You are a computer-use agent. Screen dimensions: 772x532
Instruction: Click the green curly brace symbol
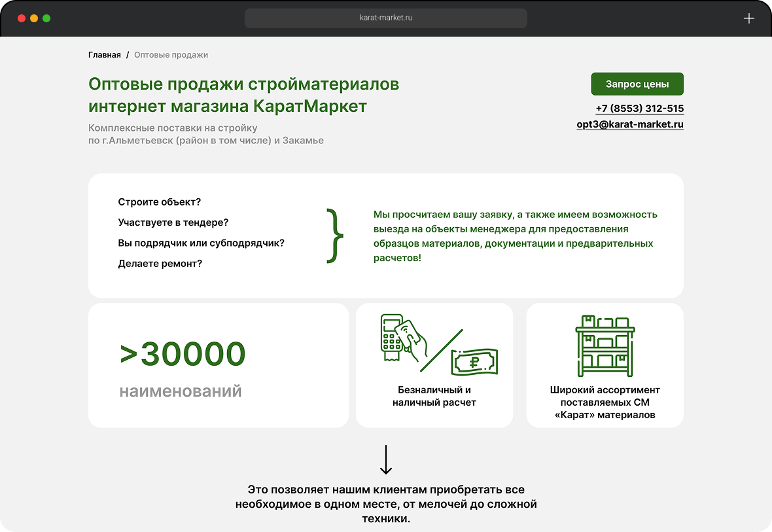(334, 234)
